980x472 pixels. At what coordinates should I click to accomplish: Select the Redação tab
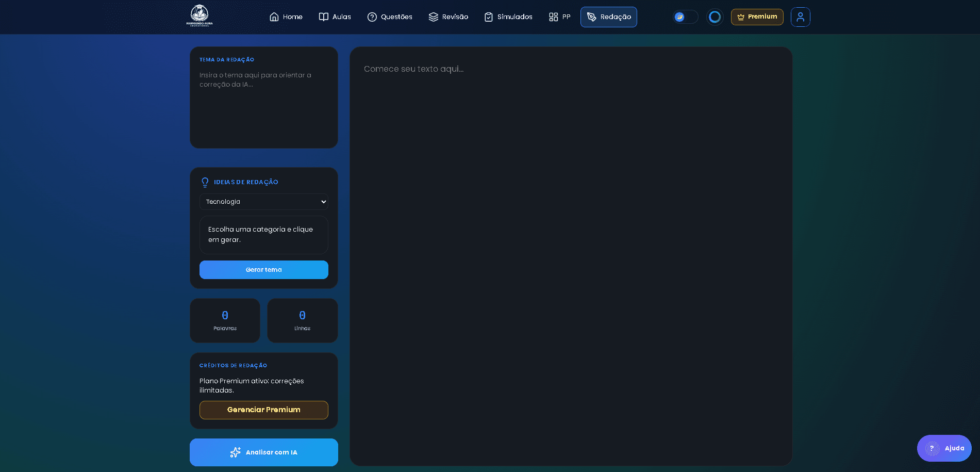608,17
